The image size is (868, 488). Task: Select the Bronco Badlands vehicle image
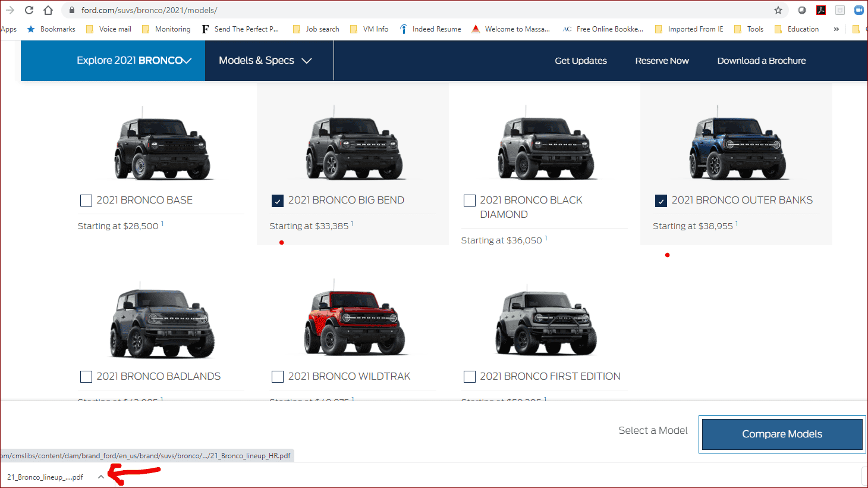tap(162, 321)
